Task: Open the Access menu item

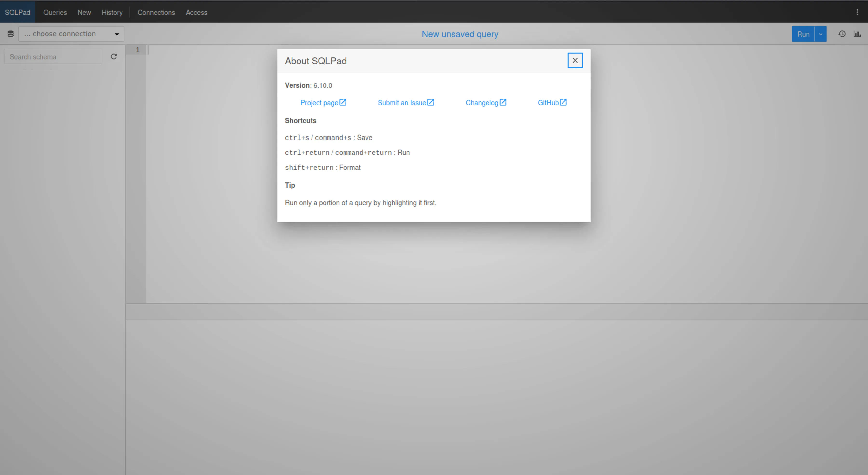Action: 197,13
